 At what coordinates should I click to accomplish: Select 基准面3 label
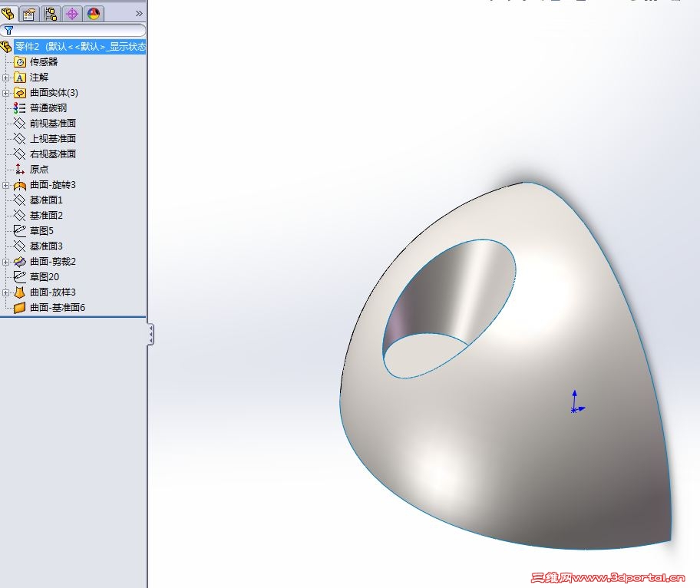click(x=46, y=246)
